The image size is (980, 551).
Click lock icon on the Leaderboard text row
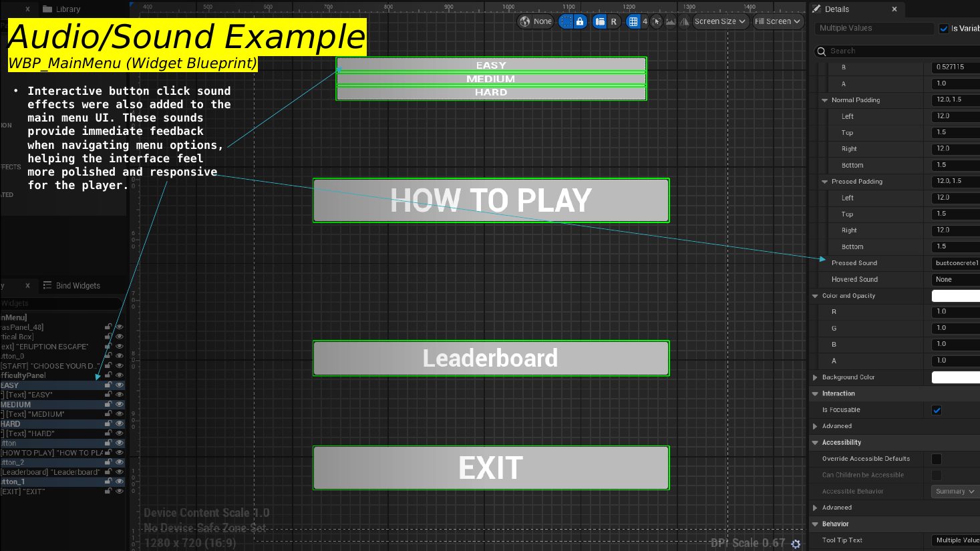point(108,472)
